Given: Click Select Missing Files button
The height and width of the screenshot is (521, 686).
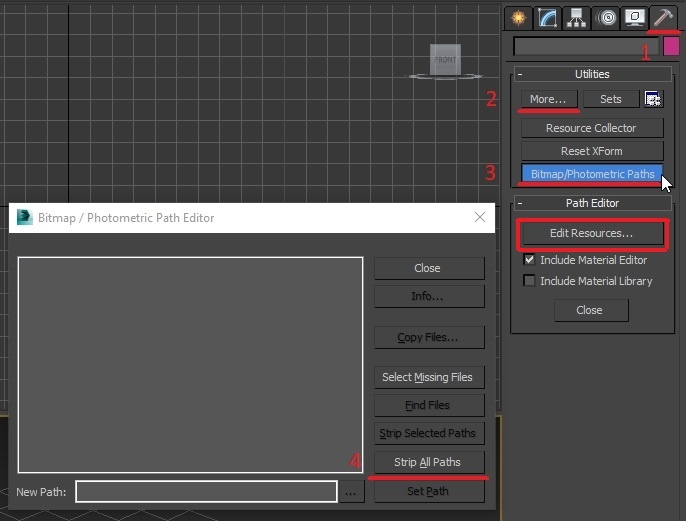Looking at the screenshot, I should coord(429,377).
